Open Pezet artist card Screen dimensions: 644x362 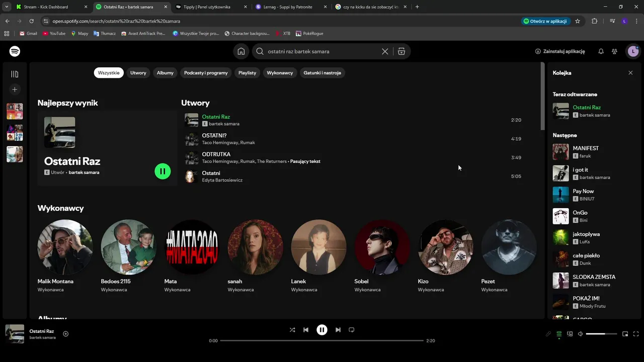[509, 255]
